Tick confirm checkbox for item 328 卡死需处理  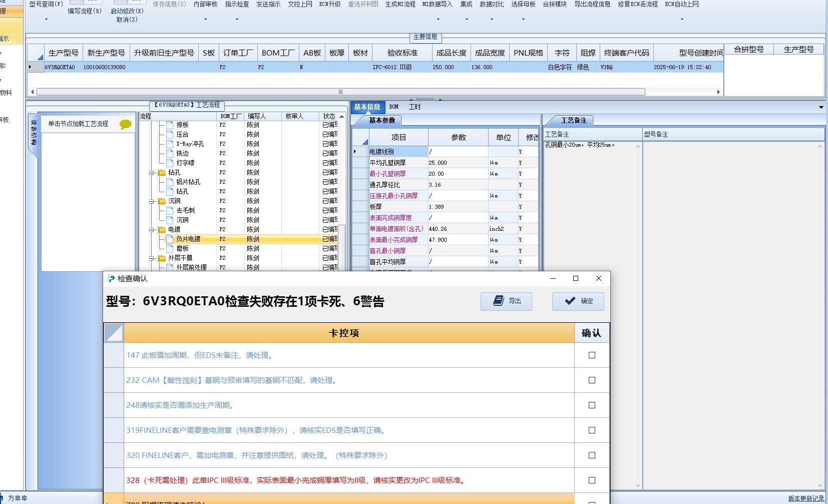pos(592,480)
